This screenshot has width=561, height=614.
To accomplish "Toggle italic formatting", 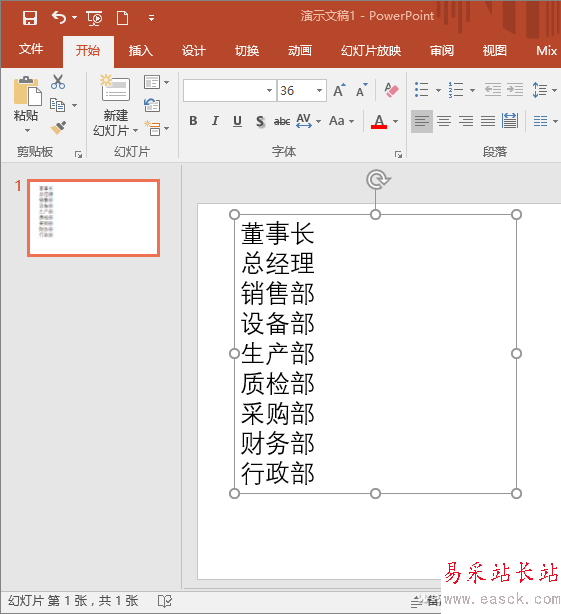I will click(215, 121).
